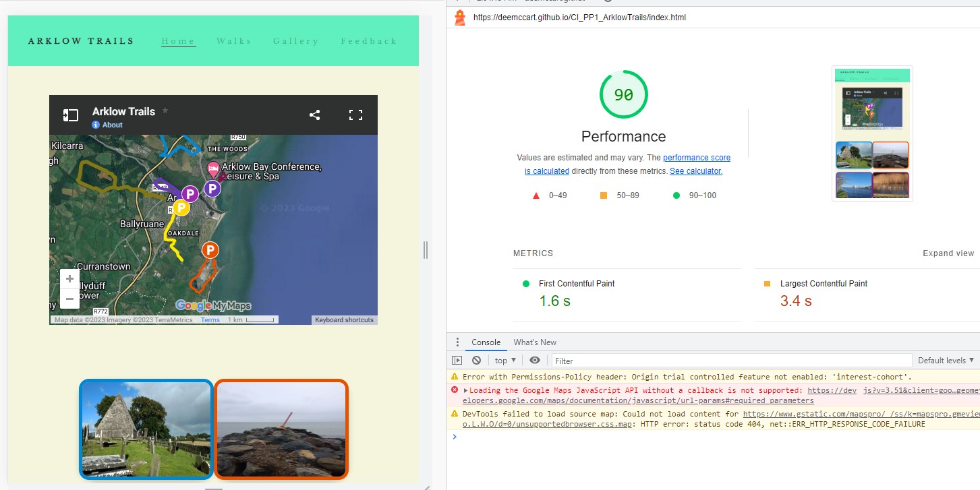980x490 pixels.
Task: Click the yellow parking marker on map
Action: click(181, 208)
